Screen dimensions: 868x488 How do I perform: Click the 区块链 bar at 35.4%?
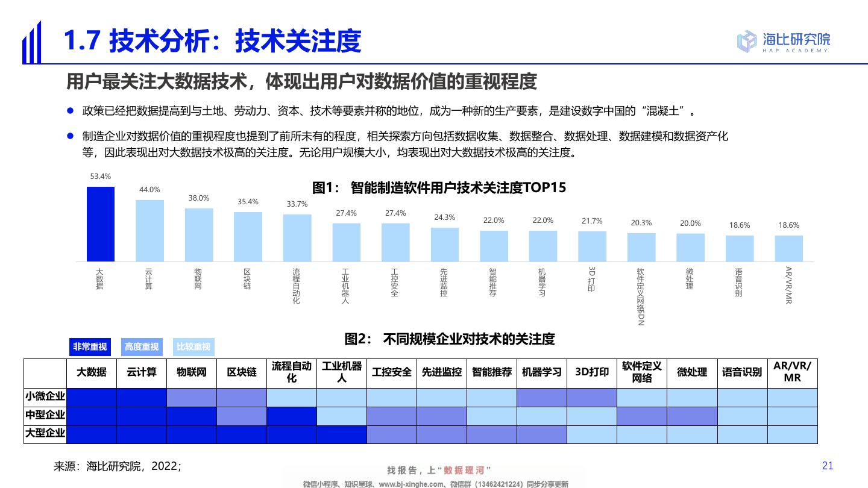click(248, 237)
